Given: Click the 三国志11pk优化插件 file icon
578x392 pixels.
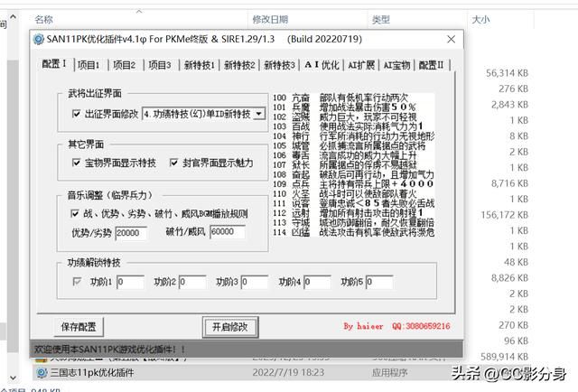Looking at the screenshot, I should pyautogui.click(x=42, y=373).
